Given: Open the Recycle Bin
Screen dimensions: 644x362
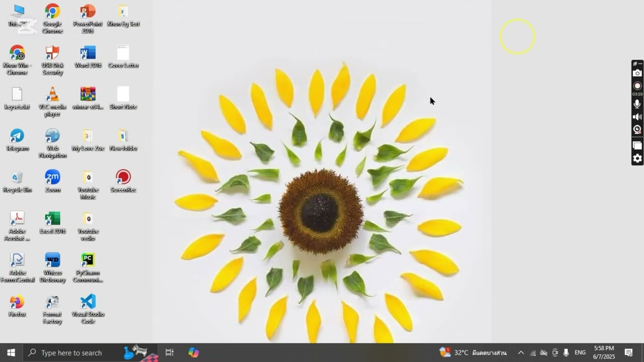Looking at the screenshot, I should pyautogui.click(x=17, y=182).
